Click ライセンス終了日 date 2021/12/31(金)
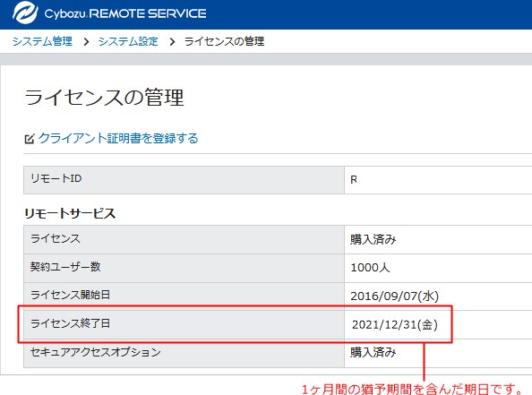 [x=395, y=325]
